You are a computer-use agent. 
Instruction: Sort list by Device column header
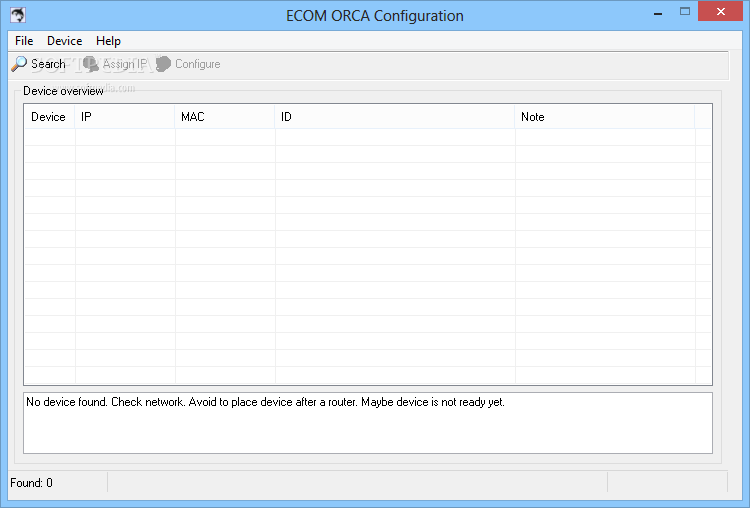(49, 117)
